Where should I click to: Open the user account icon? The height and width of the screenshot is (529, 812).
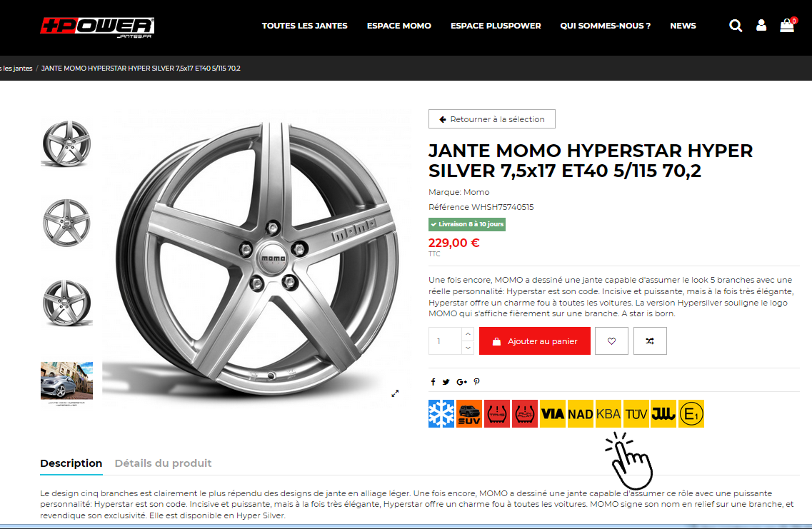(761, 26)
